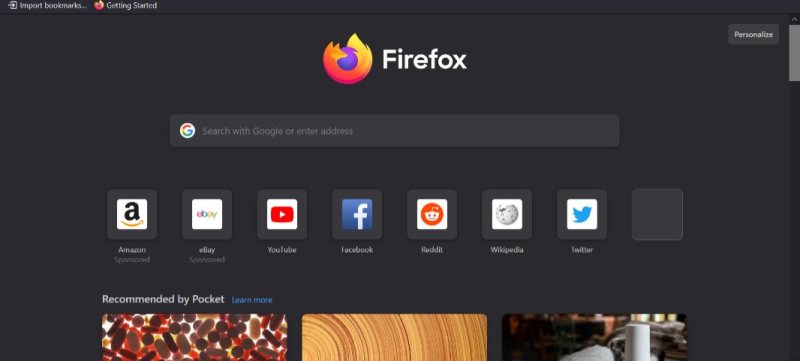Focus the Search with Google address field
800x361 pixels.
click(394, 131)
